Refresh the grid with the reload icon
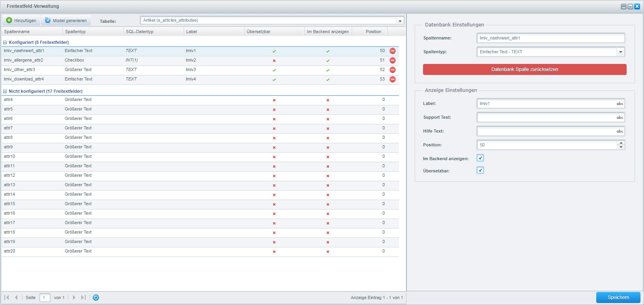 96,298
